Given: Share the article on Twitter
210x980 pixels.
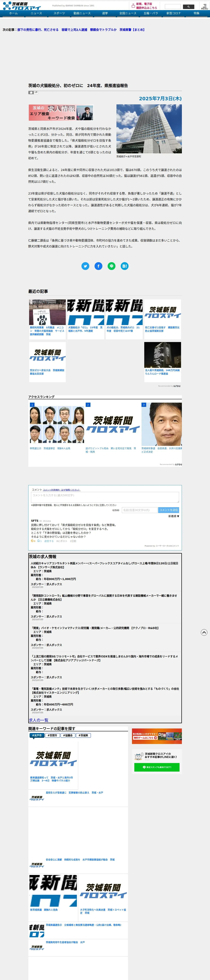Looking at the screenshot, I should [x=85, y=266].
